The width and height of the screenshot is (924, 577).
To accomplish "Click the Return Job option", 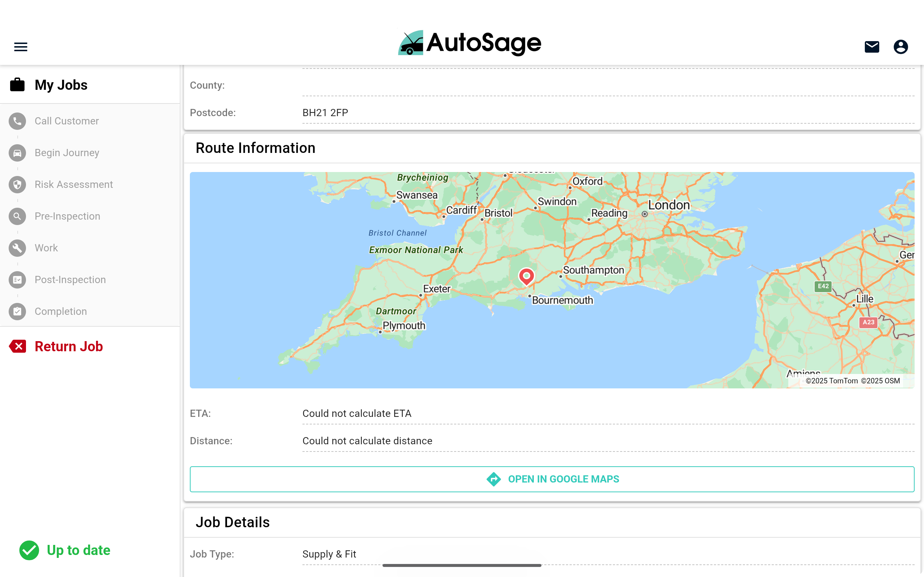I will [x=69, y=346].
